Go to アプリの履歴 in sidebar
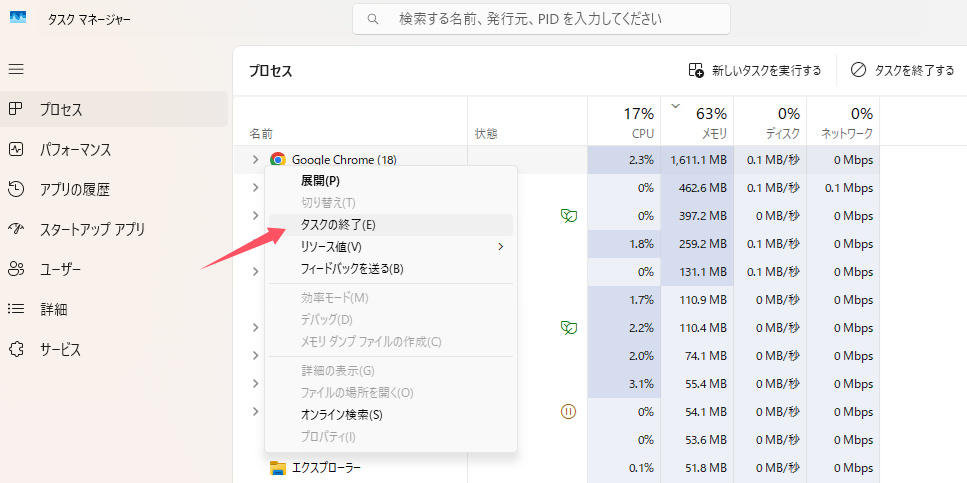The image size is (967, 483). 74,189
